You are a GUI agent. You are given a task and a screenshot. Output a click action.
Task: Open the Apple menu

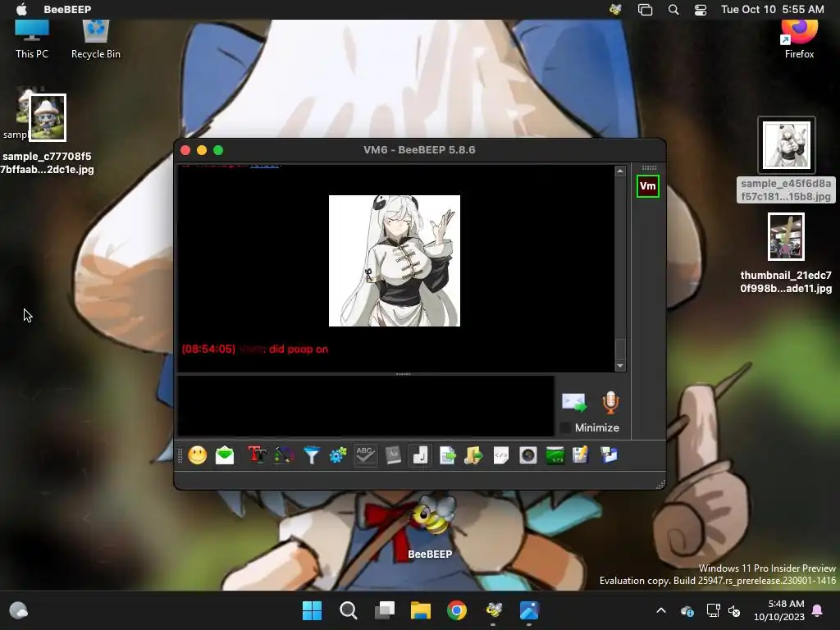click(21, 9)
